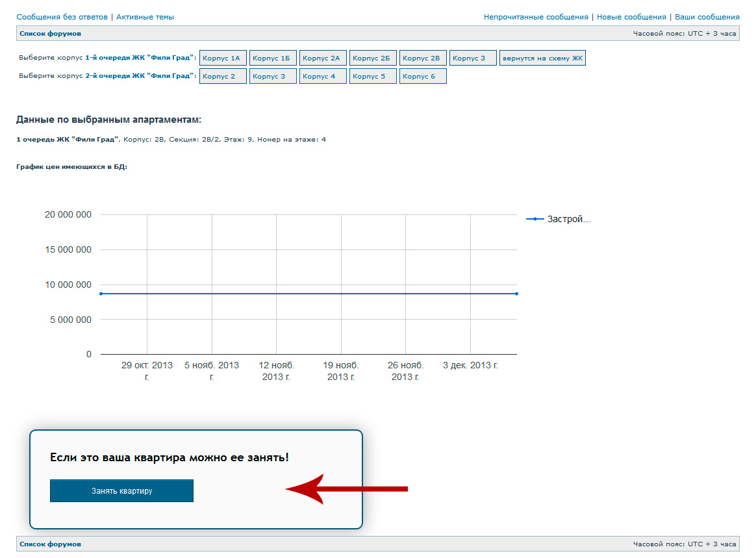Pick 'Корпус 4' in second phase row
This screenshot has height=558, width=756.
(x=322, y=76)
